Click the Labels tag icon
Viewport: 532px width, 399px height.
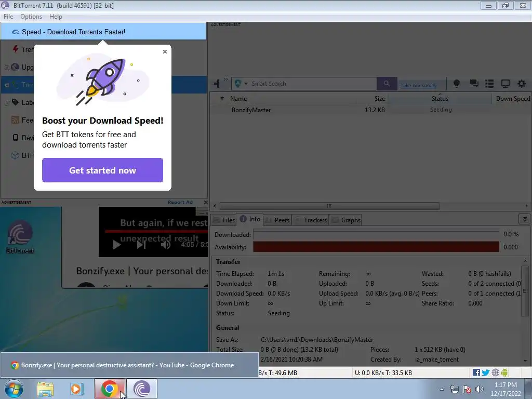click(x=15, y=102)
